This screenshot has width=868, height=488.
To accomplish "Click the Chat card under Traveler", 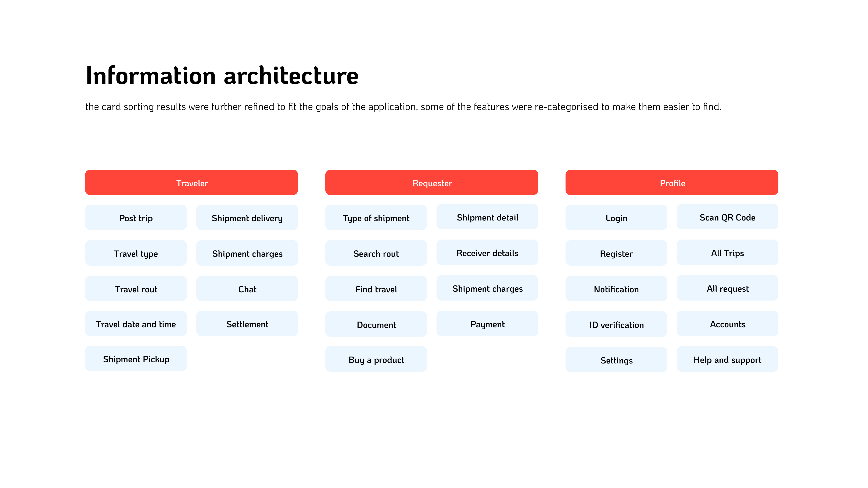I will 247,288.
